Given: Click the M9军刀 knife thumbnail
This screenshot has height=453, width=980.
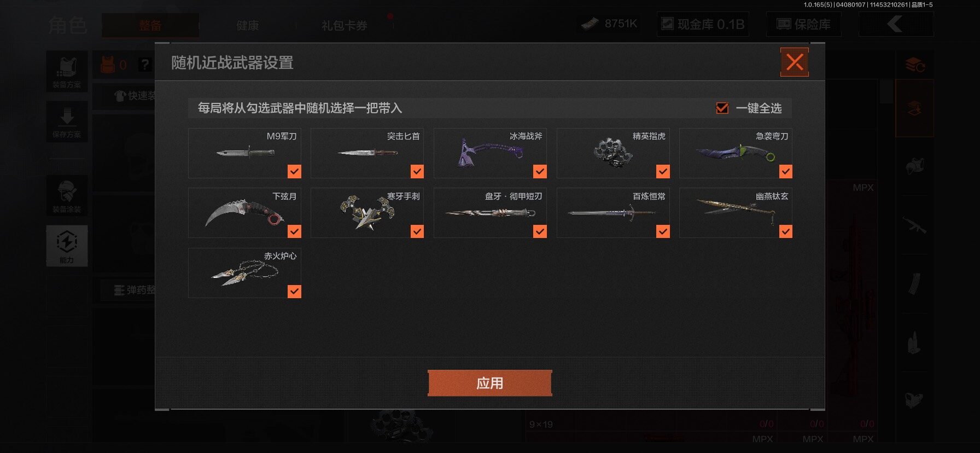Looking at the screenshot, I should click(241, 152).
